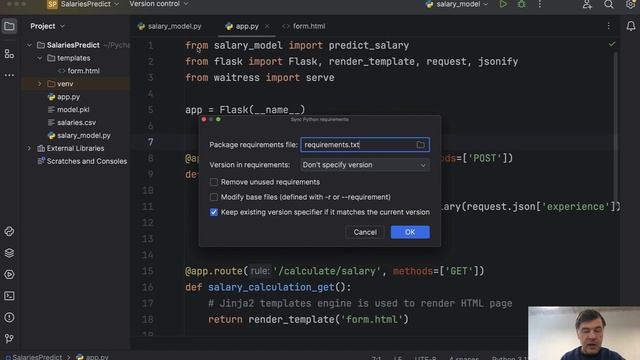Screen dimensions: 640x360
Task: Close the app.py tab
Action: click(267, 26)
